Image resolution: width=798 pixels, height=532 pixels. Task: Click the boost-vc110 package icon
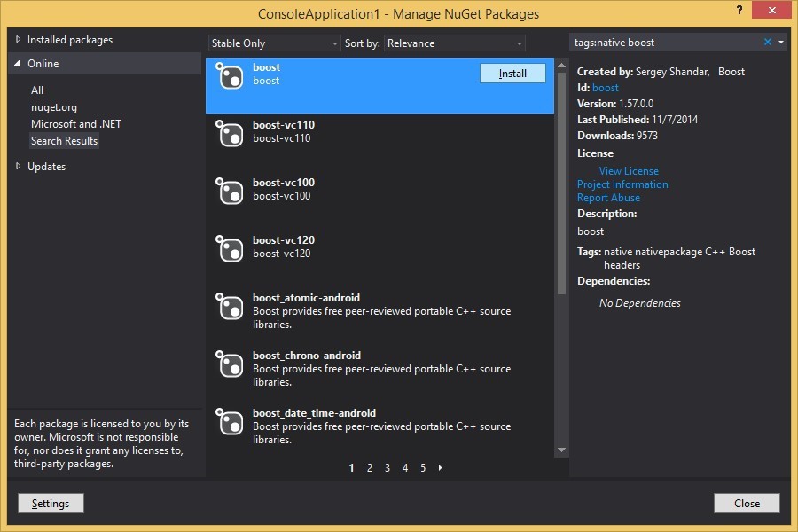point(229,133)
